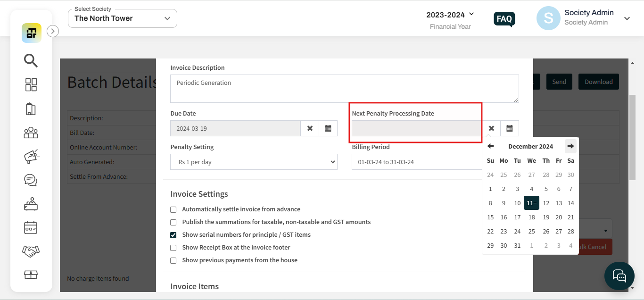Open the announcements megaphone icon
This screenshot has width=644, height=300.
pyautogui.click(x=31, y=156)
